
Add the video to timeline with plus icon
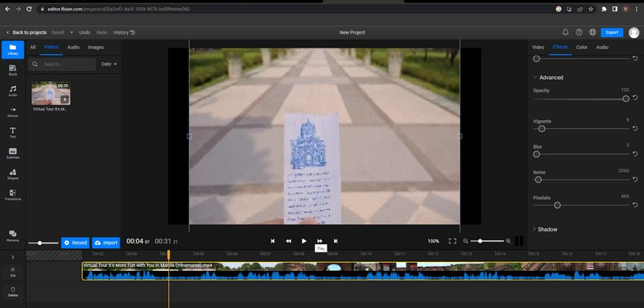(x=64, y=99)
